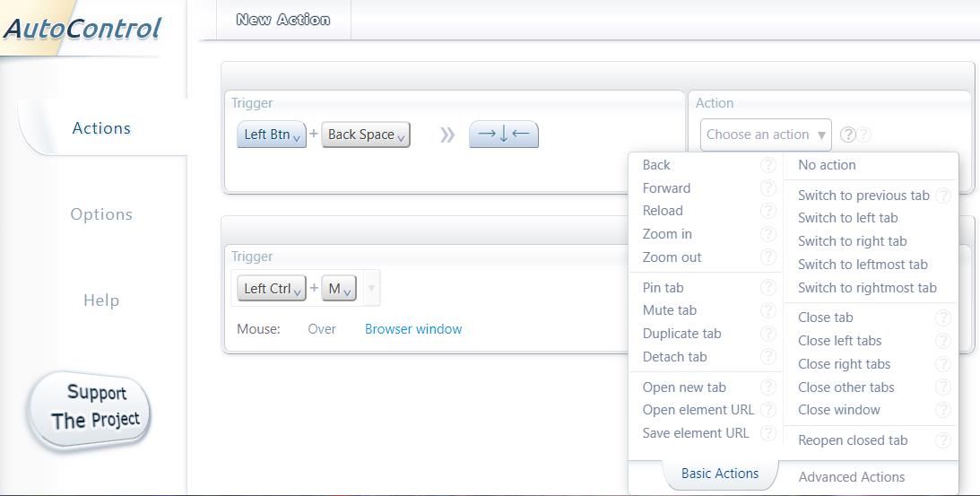Open the Left Ctrl key dropdown
Viewport: 980px width, 496px height.
pyautogui.click(x=272, y=288)
